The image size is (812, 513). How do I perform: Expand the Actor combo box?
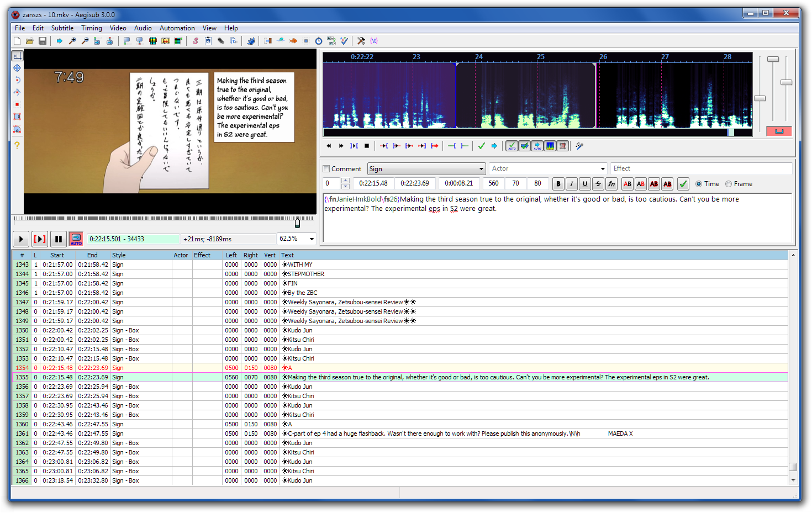click(x=602, y=168)
